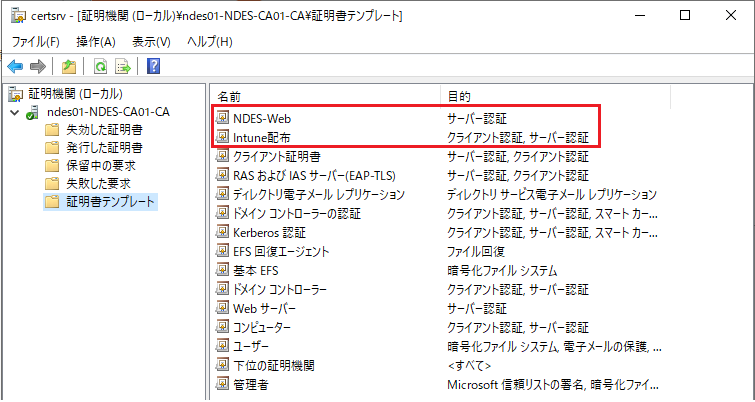Select the Web サーバー template name
Screen dimensions: 755x402
coord(264,309)
